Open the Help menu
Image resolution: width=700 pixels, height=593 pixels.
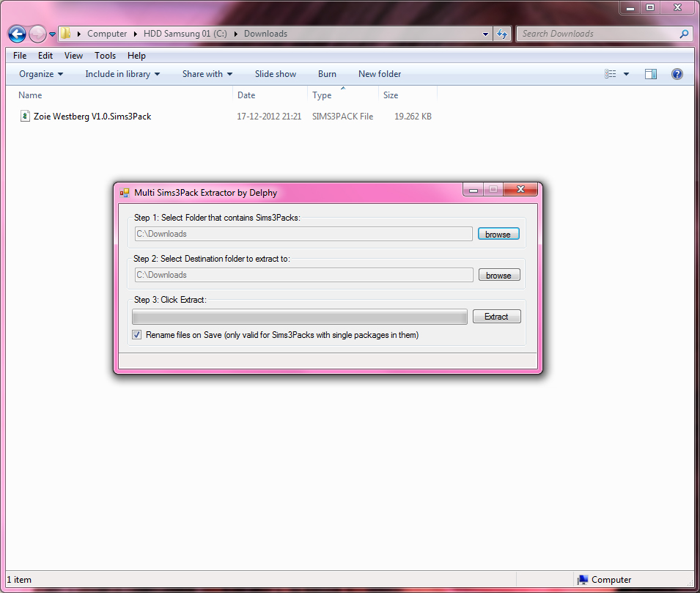point(136,56)
